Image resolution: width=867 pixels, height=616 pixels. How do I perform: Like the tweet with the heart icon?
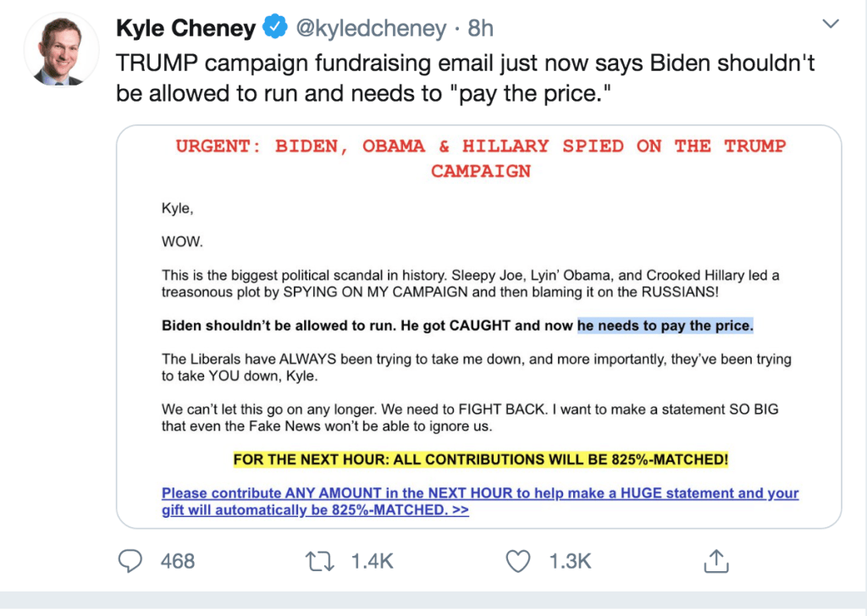[517, 560]
